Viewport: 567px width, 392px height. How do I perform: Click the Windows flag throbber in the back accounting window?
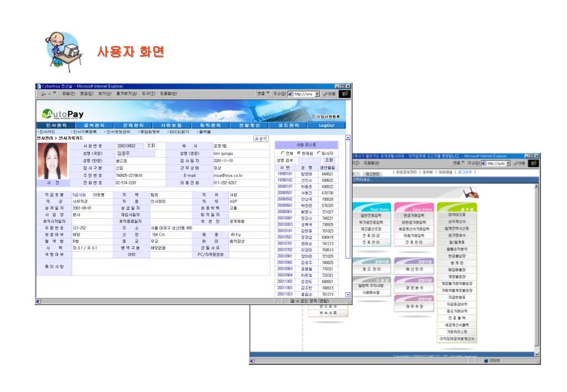point(533,163)
